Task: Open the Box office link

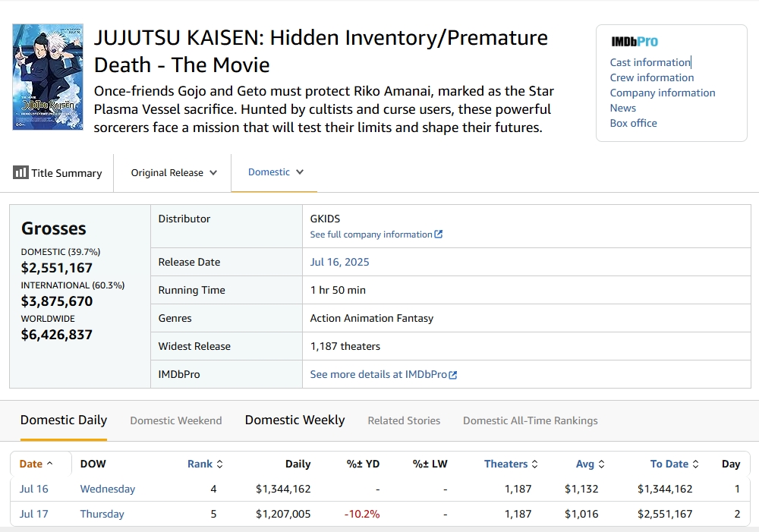Action: tap(633, 123)
